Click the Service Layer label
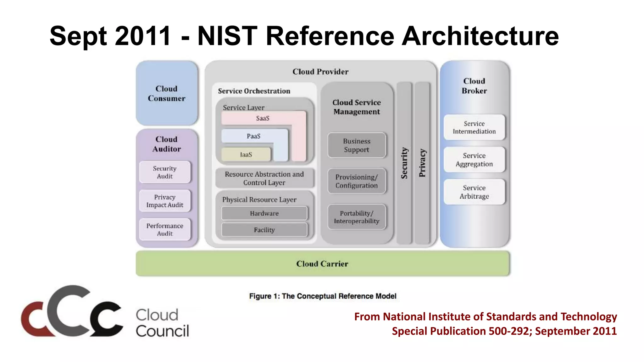The height and width of the screenshot is (362, 644). (244, 107)
